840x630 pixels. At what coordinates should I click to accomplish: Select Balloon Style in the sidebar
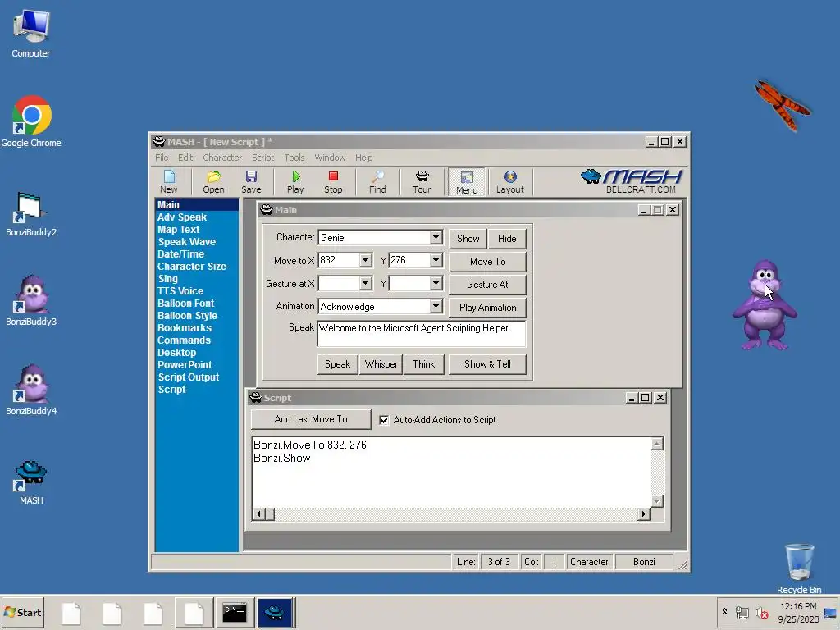coord(188,316)
